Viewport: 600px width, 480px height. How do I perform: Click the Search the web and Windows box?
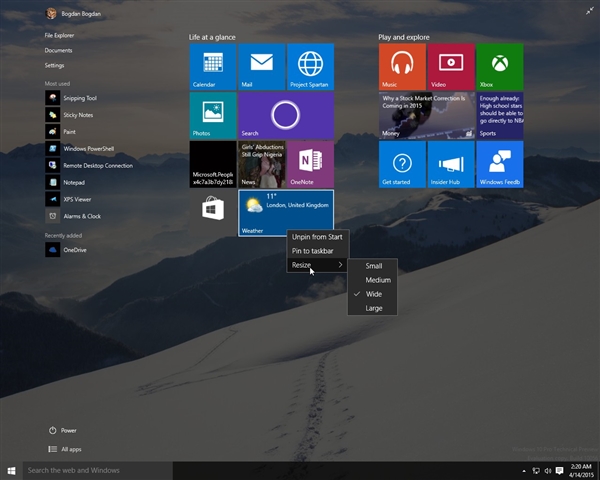(98, 470)
